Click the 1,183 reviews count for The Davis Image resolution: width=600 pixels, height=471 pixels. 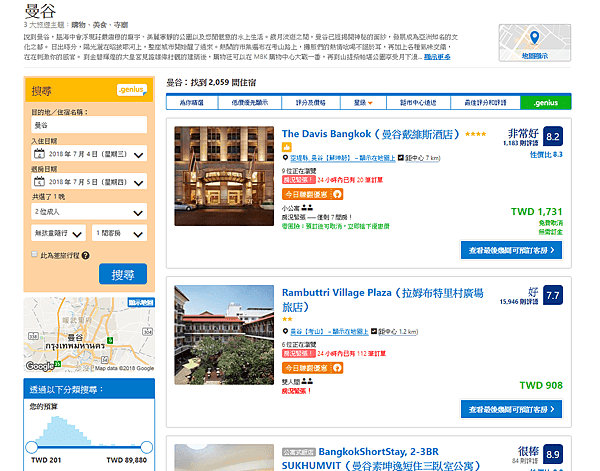pyautogui.click(x=520, y=143)
